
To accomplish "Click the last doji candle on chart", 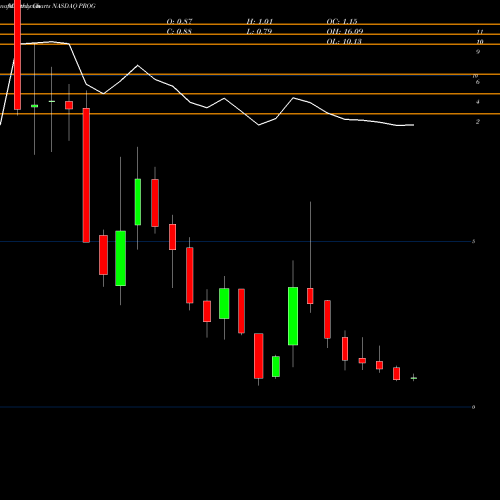I will click(x=414, y=378).
